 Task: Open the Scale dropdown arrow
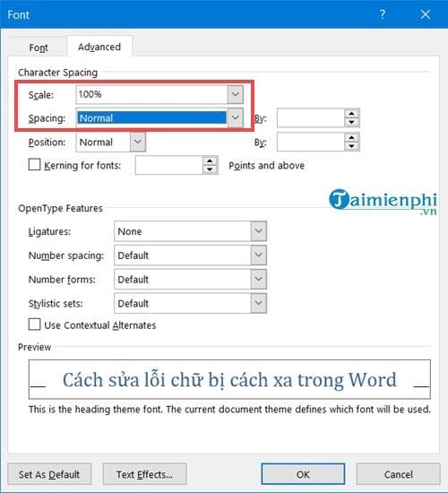(235, 94)
